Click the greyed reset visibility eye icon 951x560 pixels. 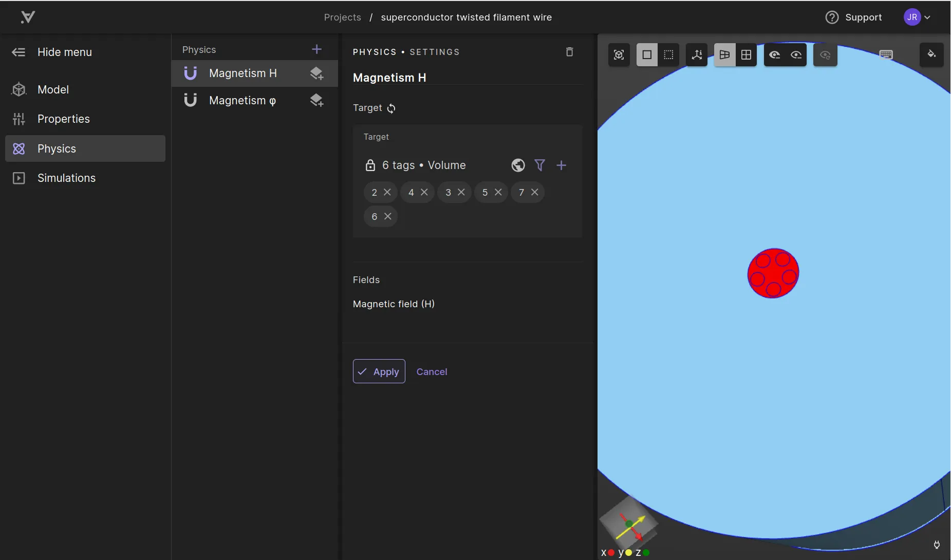coord(825,55)
